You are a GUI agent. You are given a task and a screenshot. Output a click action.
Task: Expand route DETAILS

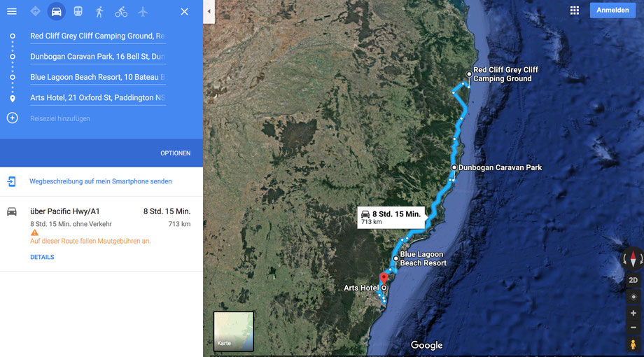(42, 257)
